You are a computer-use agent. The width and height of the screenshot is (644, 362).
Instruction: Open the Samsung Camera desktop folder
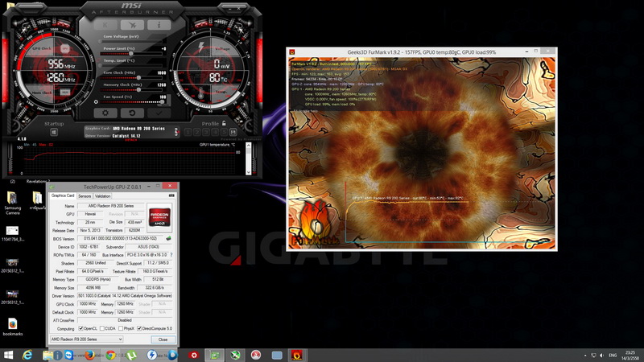click(12, 203)
